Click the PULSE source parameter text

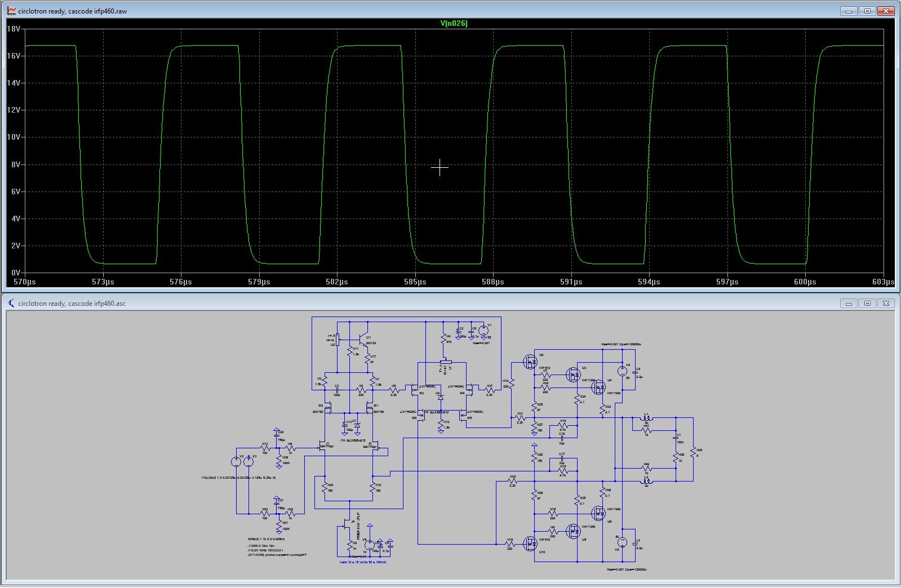(238, 478)
